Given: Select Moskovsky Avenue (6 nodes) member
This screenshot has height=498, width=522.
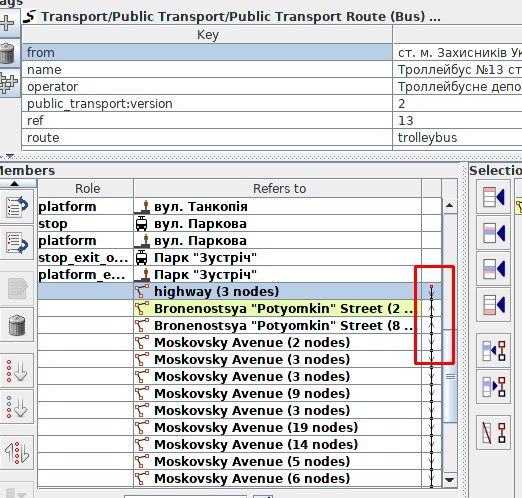Looking at the screenshot, I should tap(240, 478).
